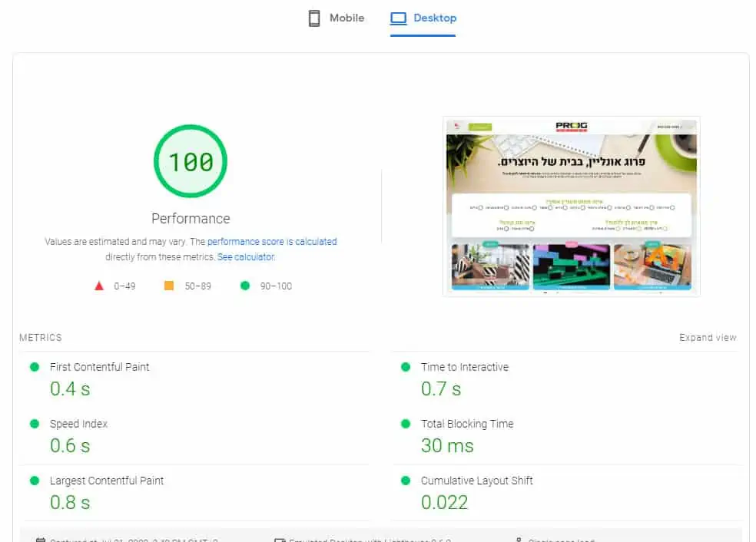Click the Time to Interactive label

click(465, 367)
